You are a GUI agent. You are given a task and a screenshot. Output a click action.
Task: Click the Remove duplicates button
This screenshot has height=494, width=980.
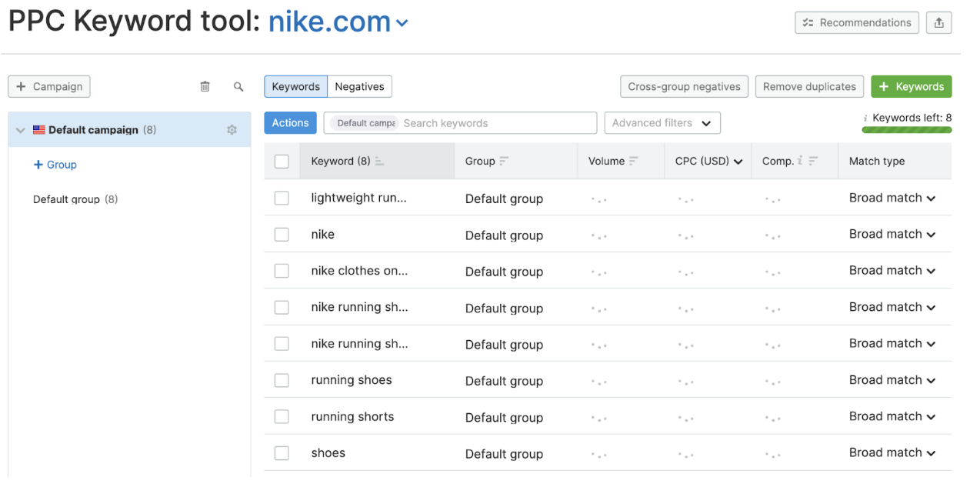(x=809, y=87)
